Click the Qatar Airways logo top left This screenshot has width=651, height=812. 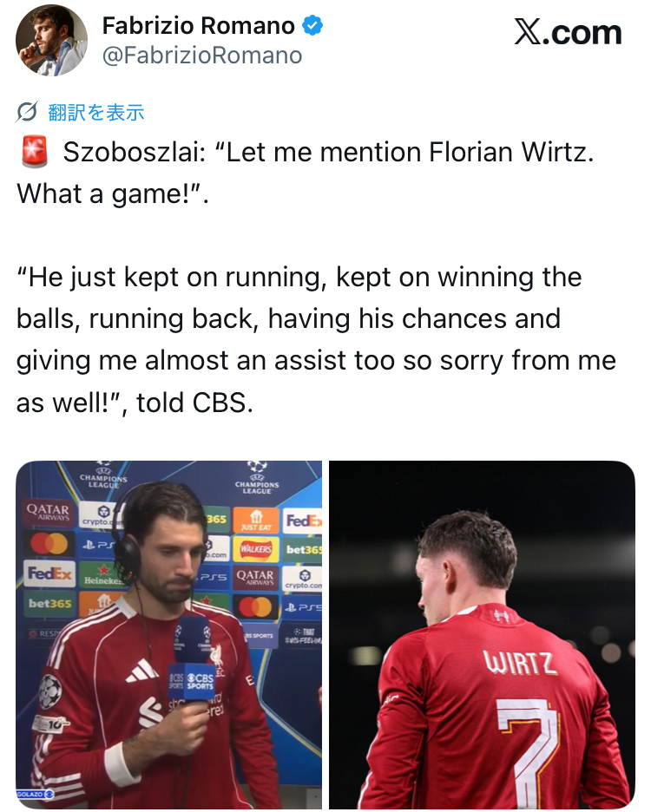click(48, 512)
